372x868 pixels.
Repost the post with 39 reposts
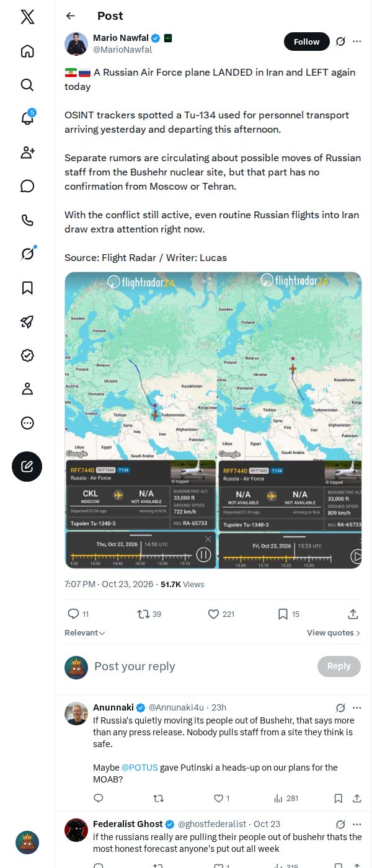click(149, 614)
